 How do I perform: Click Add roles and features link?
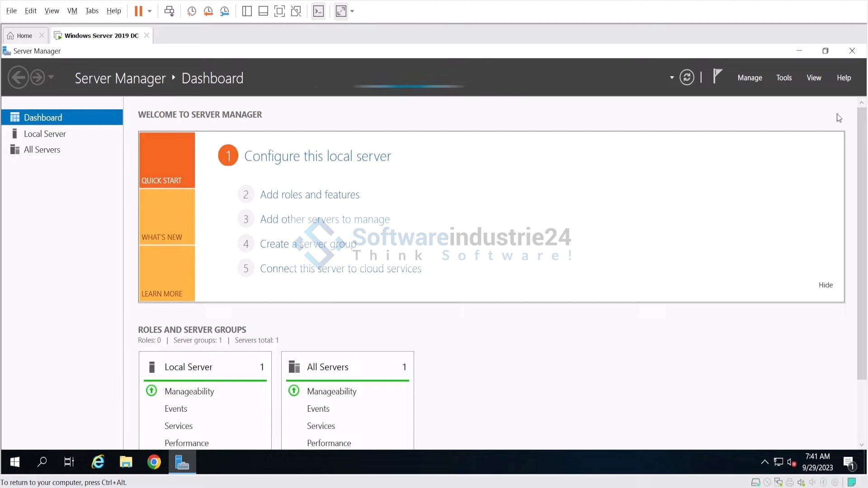(x=310, y=195)
